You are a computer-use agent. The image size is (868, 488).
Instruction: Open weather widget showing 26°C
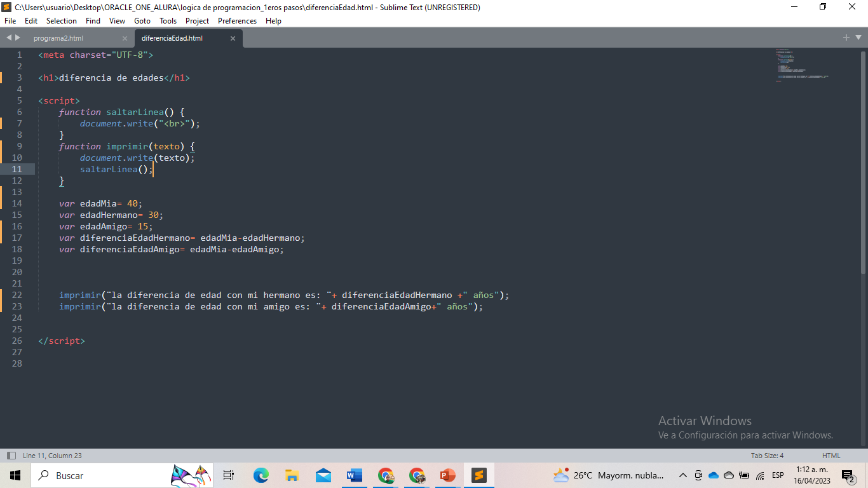point(608,475)
